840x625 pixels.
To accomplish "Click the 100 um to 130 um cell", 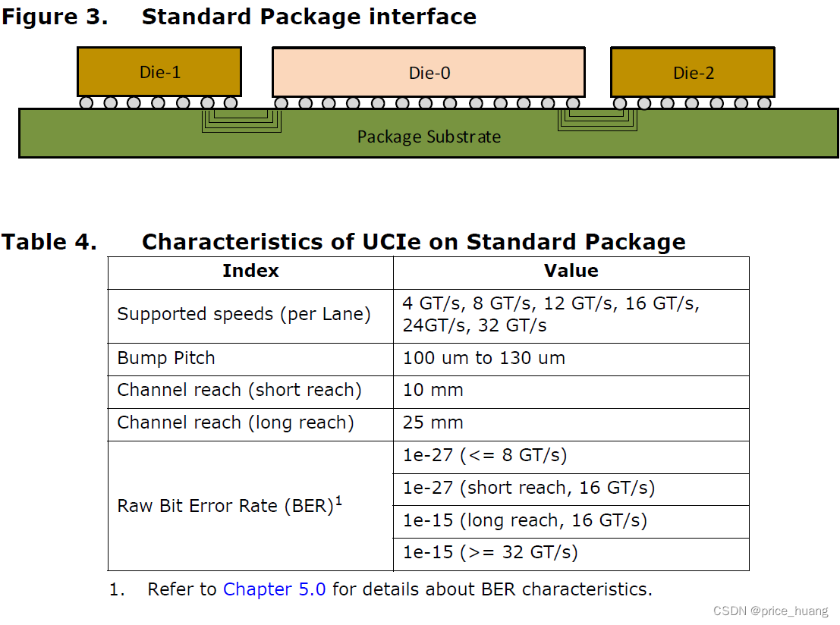I will pos(571,358).
